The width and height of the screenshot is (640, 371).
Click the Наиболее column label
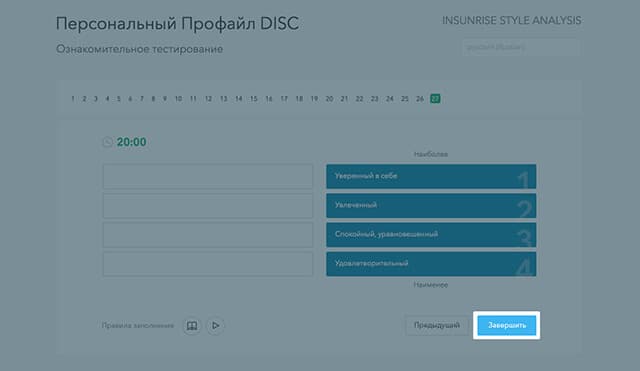[x=431, y=154]
